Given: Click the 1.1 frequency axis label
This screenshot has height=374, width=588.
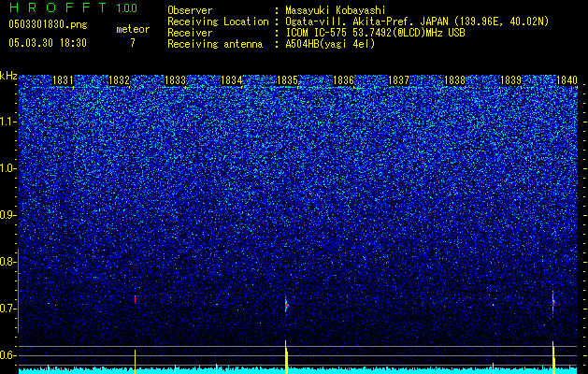Looking at the screenshot, I should point(8,122).
